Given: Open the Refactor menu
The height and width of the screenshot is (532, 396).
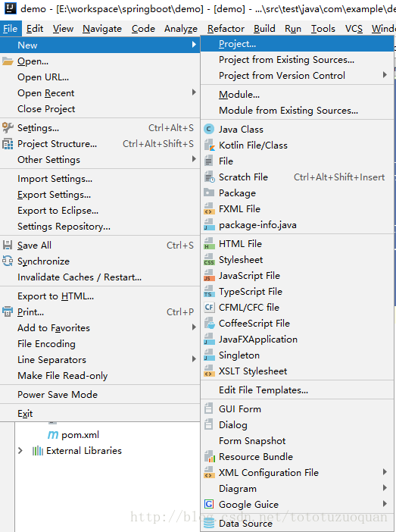Looking at the screenshot, I should pyautogui.click(x=226, y=29).
